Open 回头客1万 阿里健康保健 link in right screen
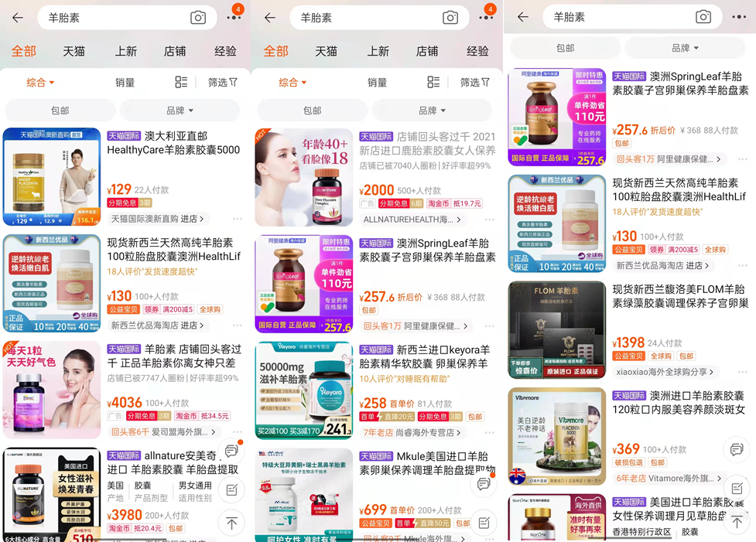This screenshot has height=542, width=756. [669, 159]
